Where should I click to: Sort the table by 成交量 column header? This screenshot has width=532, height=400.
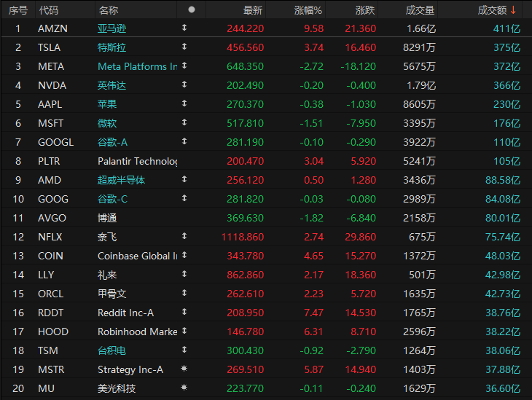(x=420, y=10)
